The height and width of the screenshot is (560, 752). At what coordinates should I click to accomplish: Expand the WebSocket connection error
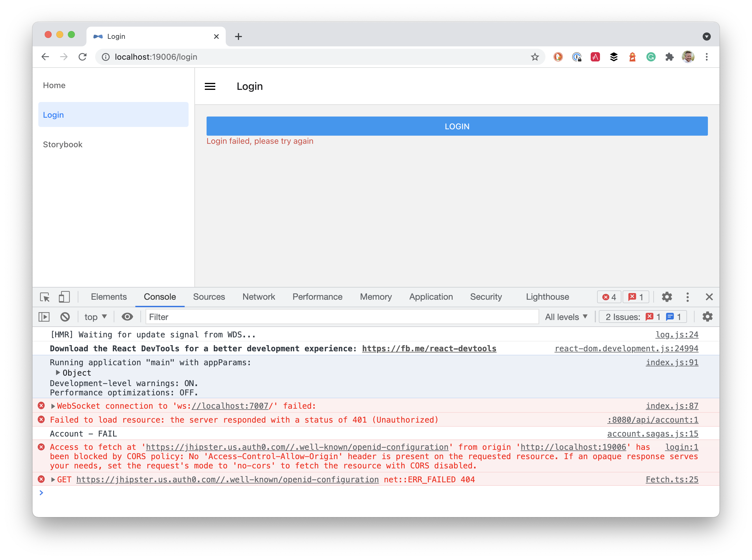53,406
